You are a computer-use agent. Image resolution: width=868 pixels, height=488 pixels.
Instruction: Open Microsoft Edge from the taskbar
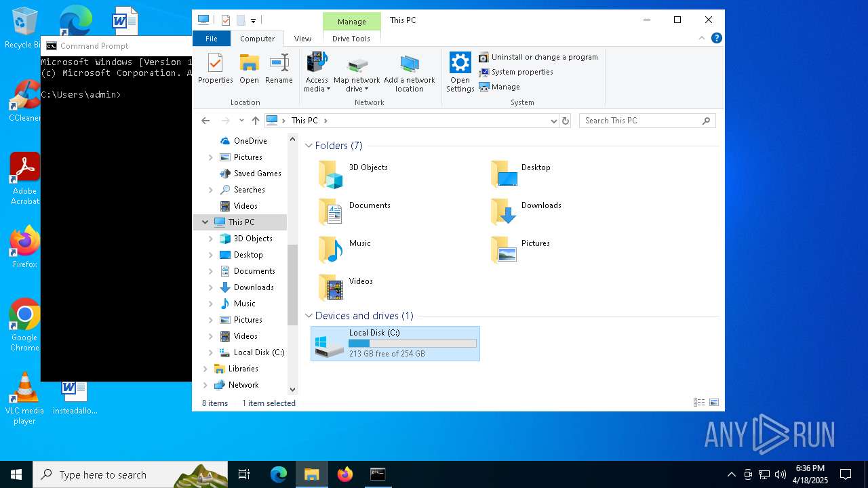coord(279,474)
